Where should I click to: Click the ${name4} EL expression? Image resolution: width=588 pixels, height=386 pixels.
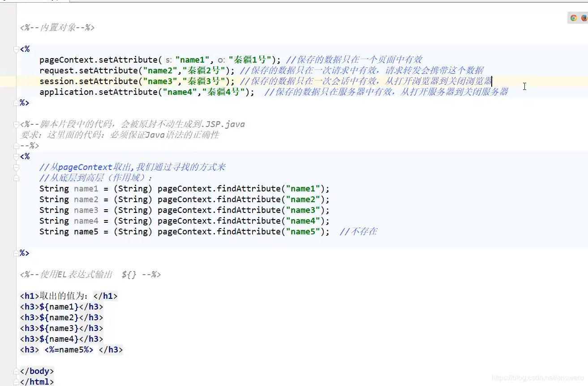coord(59,339)
